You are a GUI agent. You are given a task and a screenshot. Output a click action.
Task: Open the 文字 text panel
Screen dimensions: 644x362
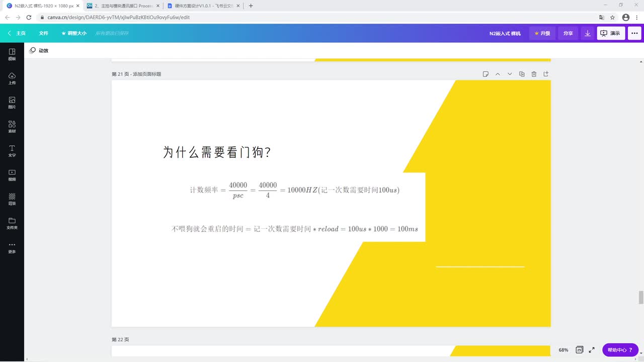[12, 151]
